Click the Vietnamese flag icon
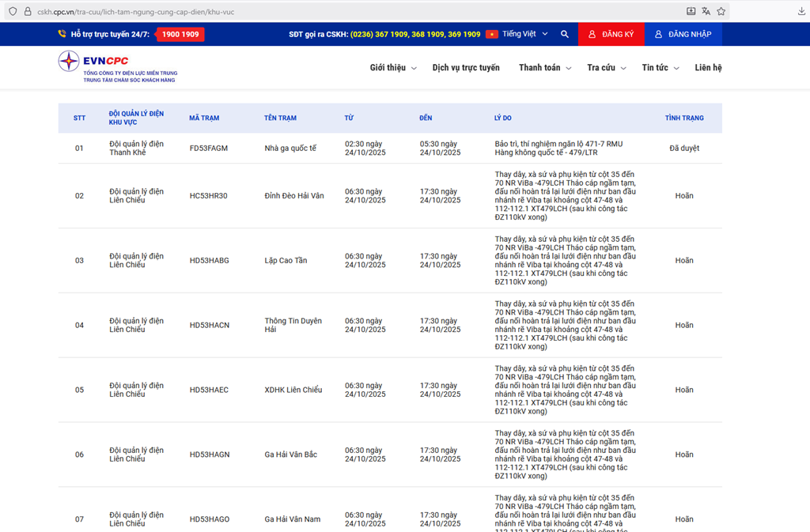 [491, 34]
